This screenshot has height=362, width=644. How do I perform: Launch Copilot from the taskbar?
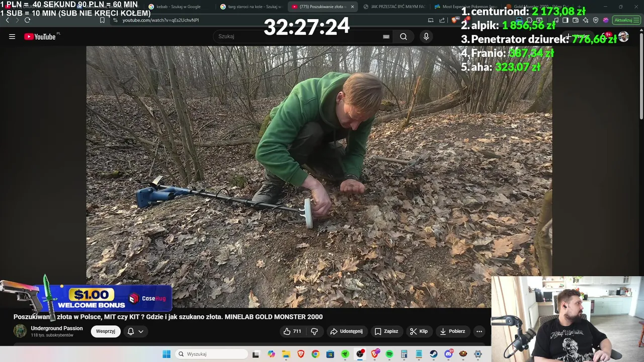pyautogui.click(x=272, y=354)
